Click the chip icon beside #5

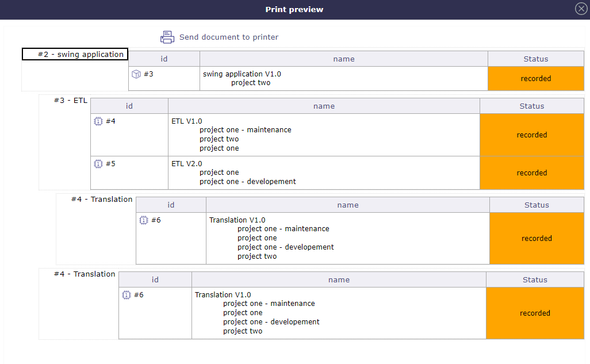(98, 164)
